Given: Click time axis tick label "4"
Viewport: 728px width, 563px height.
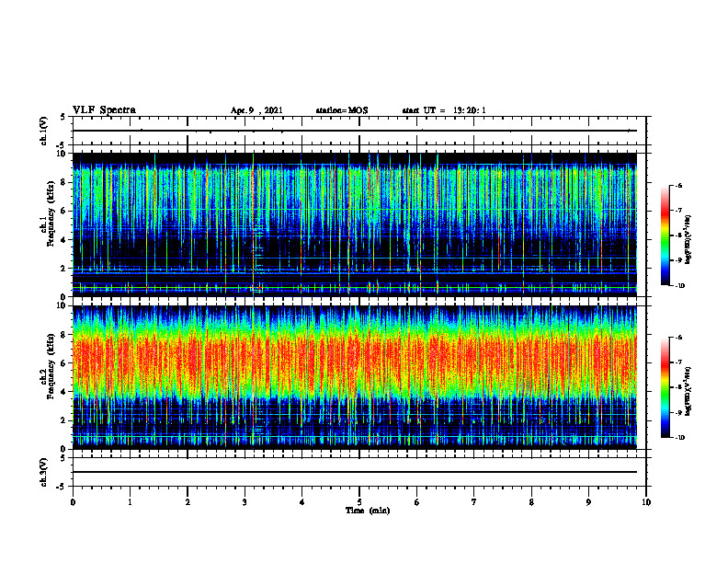Looking at the screenshot, I should coord(302,502).
